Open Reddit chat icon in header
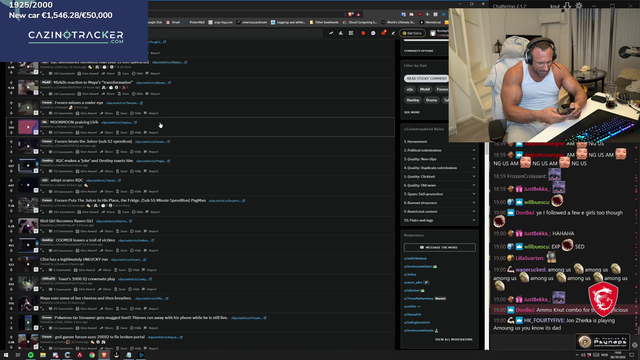The height and width of the screenshot is (360, 640). [x=373, y=33]
